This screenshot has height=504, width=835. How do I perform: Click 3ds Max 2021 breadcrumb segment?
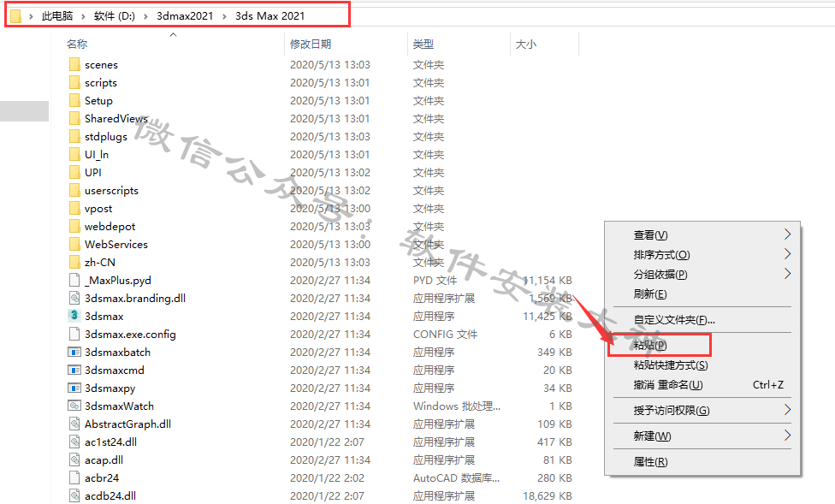tap(270, 16)
